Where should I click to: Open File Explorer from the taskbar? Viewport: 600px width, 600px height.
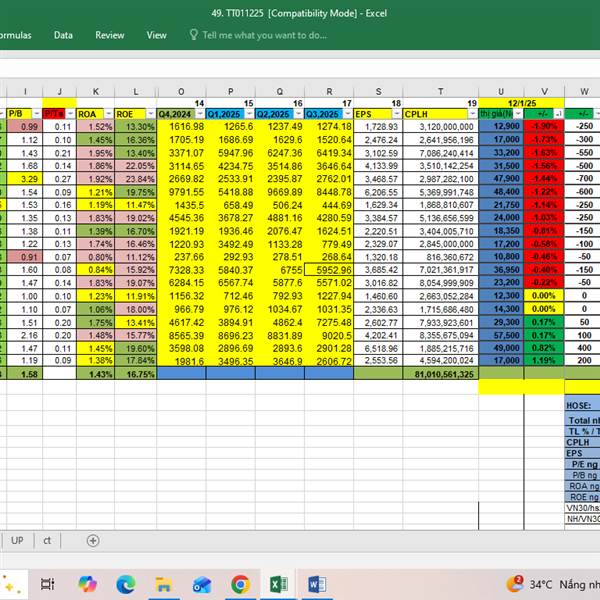(164, 585)
